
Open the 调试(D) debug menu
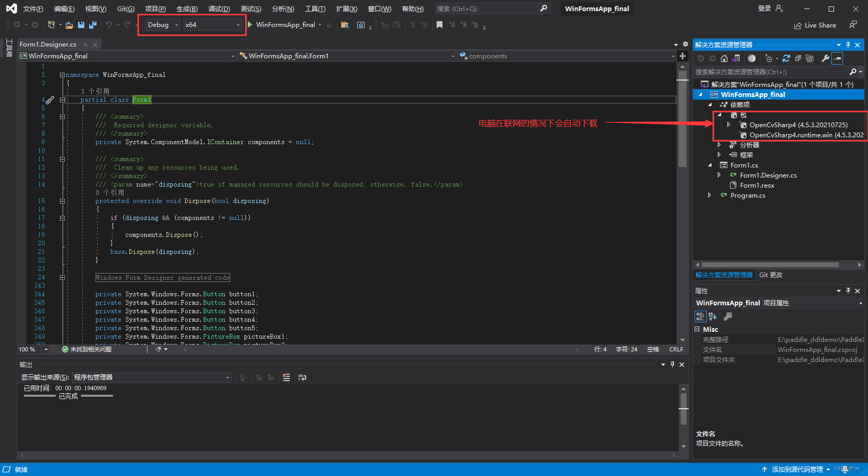[219, 8]
